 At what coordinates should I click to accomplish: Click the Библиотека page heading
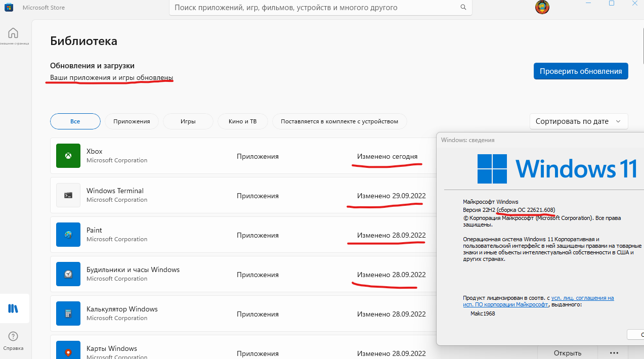pos(83,41)
